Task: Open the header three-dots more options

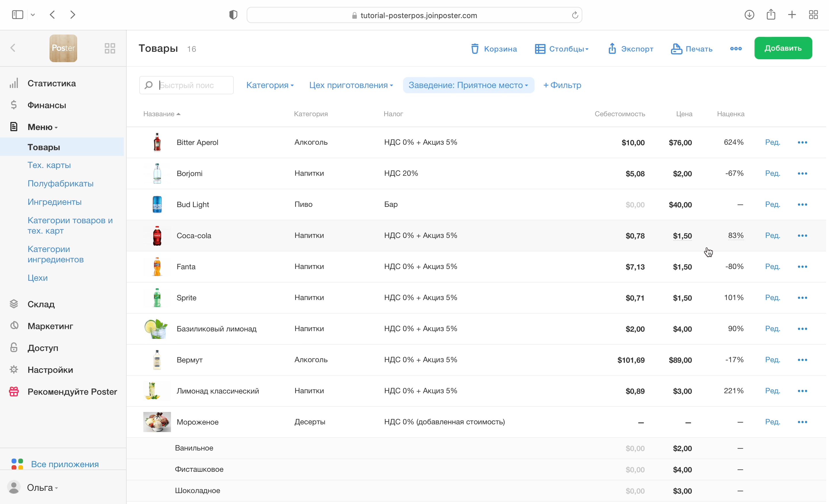Action: pos(736,49)
